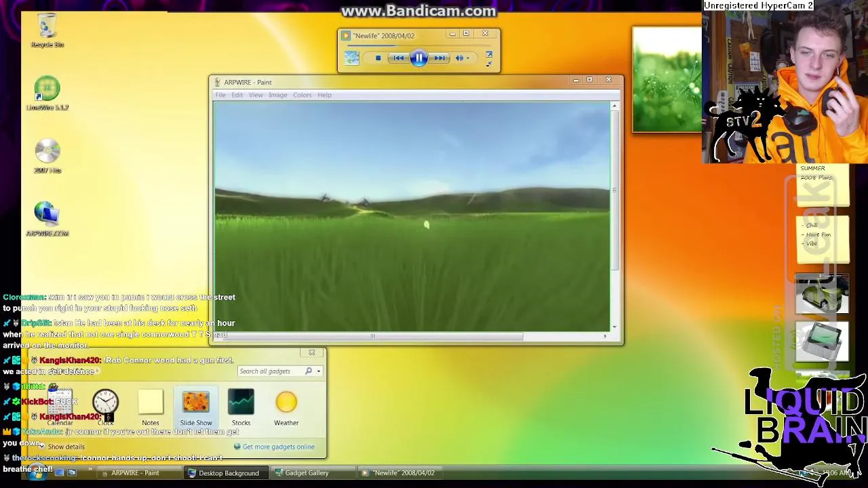Viewport: 868px width, 488px height.
Task: Mute the media player volume
Action: pyautogui.click(x=459, y=58)
